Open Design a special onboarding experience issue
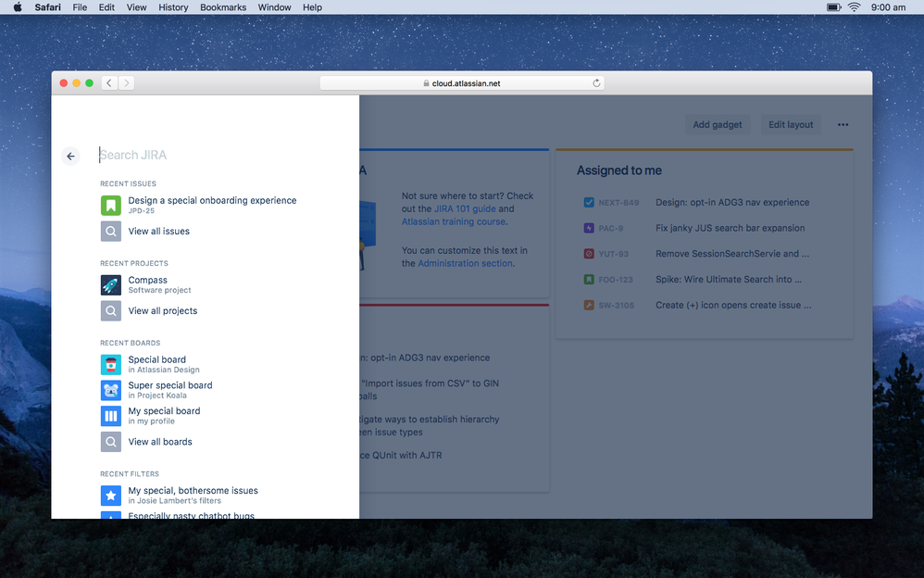This screenshot has width=924, height=578. coord(212,200)
